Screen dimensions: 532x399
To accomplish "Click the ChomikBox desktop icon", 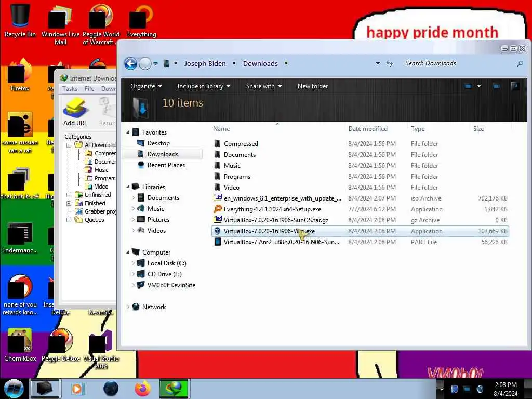I will [x=20, y=345].
